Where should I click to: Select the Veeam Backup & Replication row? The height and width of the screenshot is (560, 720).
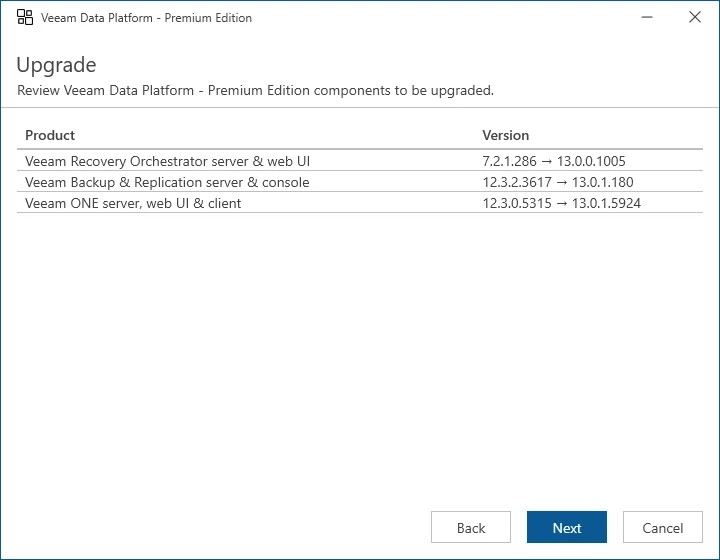167,182
